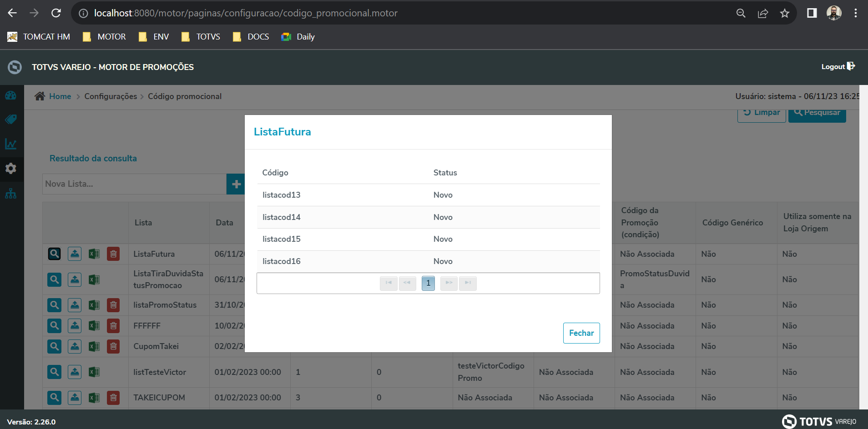This screenshot has width=868, height=429.
Task: Open the browser three-dot menu
Action: 856,13
